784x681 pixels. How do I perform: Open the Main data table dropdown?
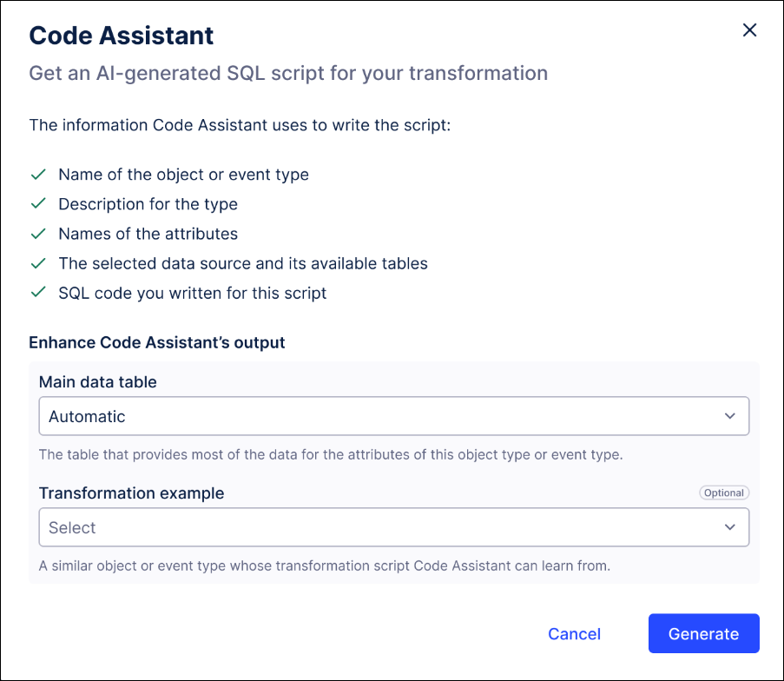393,416
